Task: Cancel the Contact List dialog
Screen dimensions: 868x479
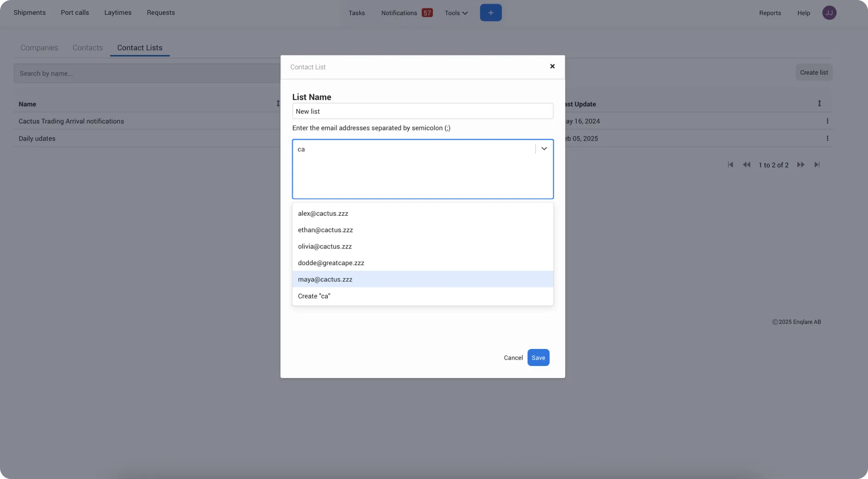Action: tap(513, 358)
